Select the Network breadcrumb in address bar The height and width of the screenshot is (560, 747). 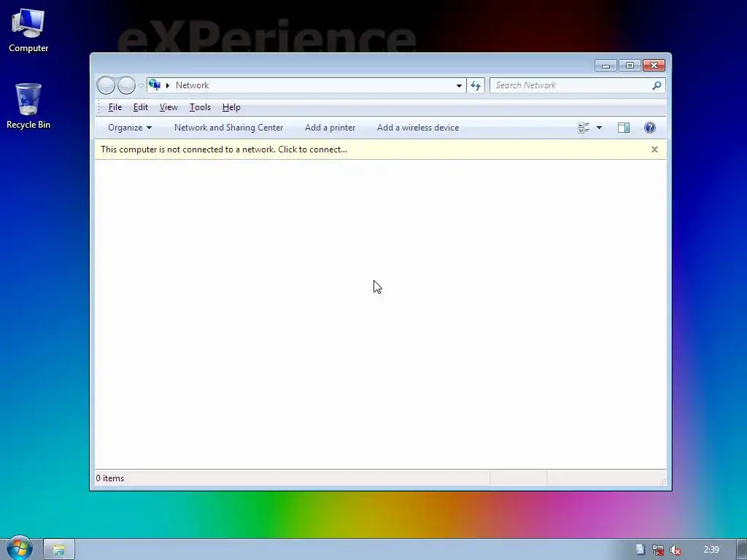coord(192,85)
